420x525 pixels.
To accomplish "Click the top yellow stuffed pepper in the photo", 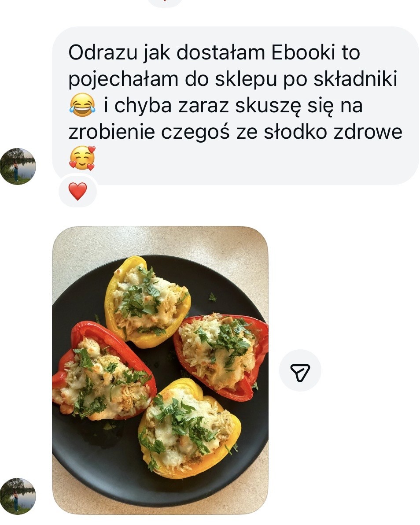I will 147,302.
